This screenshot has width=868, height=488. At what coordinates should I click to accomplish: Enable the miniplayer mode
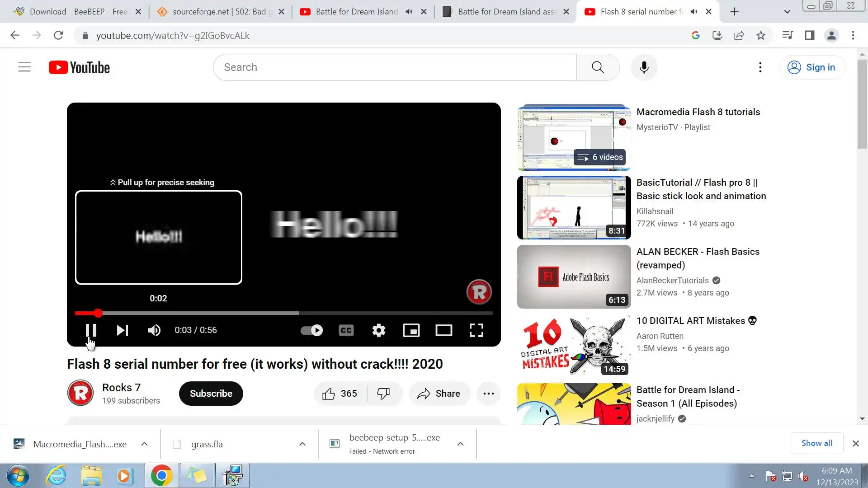pos(411,330)
